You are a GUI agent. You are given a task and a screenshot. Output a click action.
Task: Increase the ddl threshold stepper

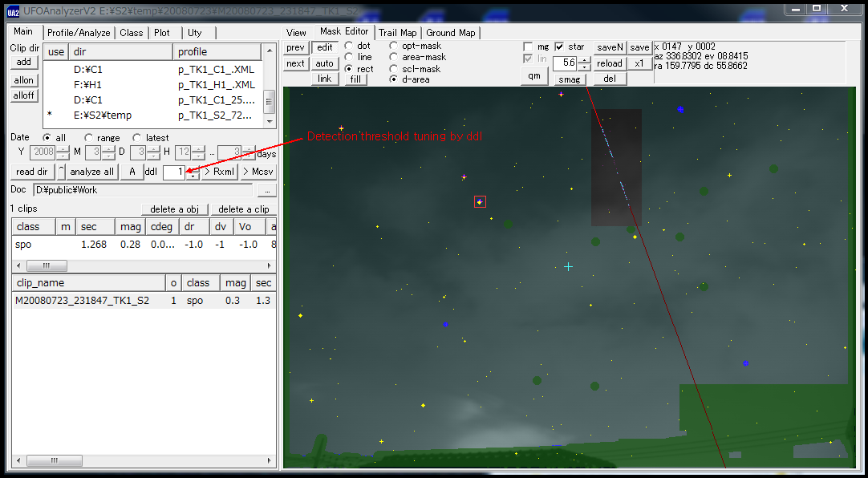coord(193,168)
